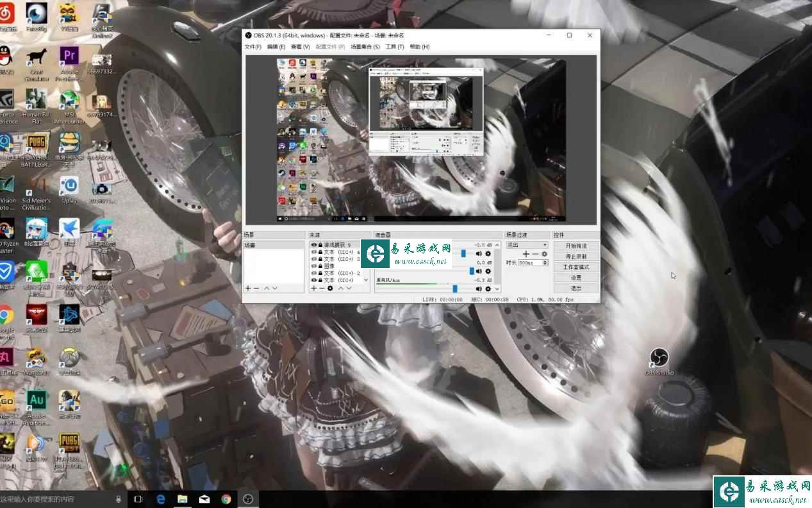Open source properties gear icon
Image resolution: width=812 pixels, height=508 pixels.
[x=330, y=289]
